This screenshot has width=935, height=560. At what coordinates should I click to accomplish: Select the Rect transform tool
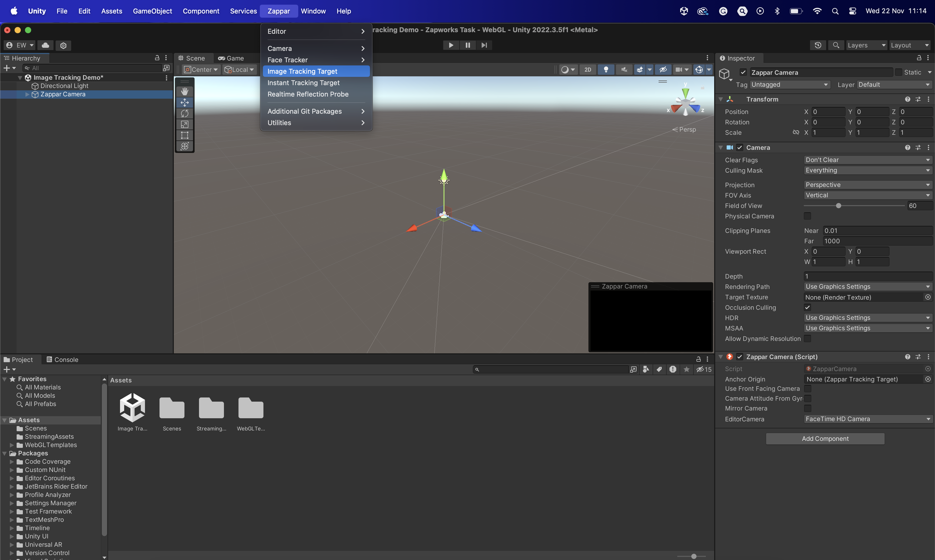[x=184, y=135]
